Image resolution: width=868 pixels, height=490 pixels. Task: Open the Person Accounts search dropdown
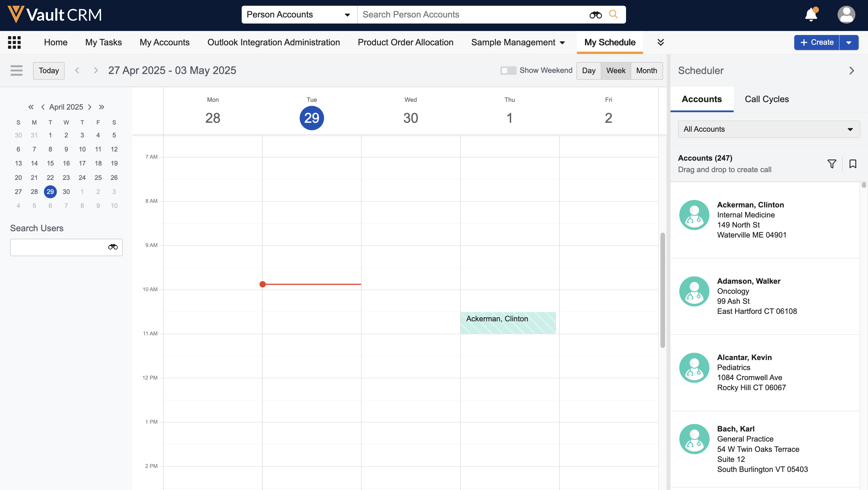click(299, 14)
